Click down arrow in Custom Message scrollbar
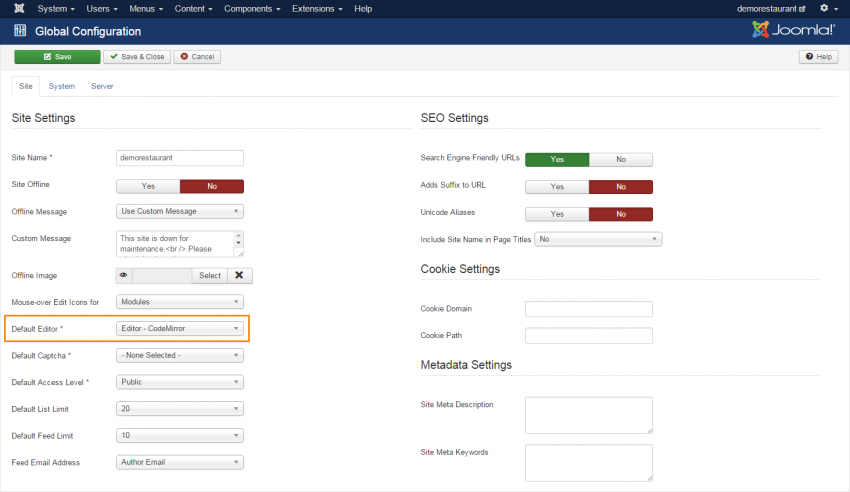Screen dimensions: 850x492 pyautogui.click(x=239, y=243)
